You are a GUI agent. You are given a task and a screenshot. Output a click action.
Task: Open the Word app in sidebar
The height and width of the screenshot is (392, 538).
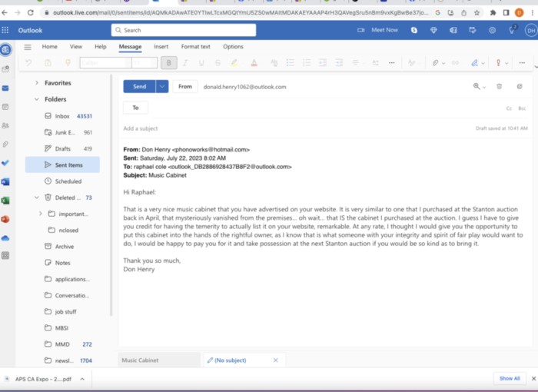(5, 181)
